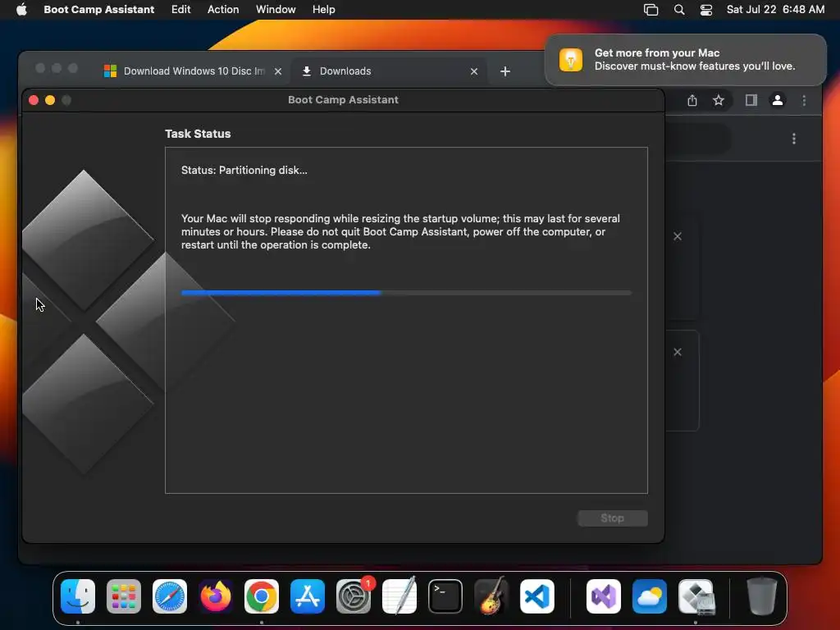Minimize the Boot Camp Assistant window
This screenshot has height=630, width=840.
(50, 100)
